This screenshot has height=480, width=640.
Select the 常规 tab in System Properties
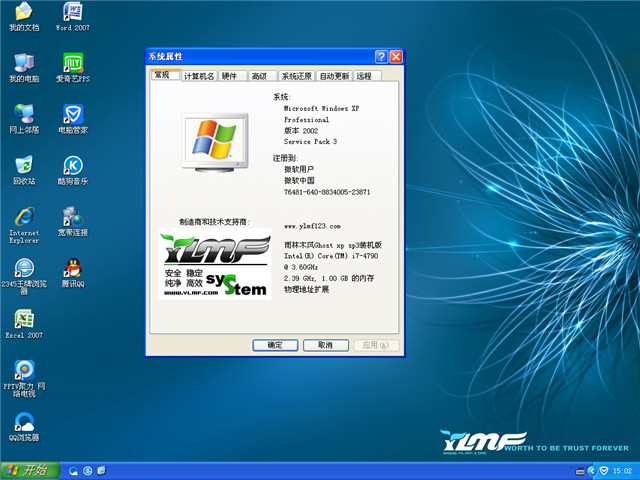[165, 75]
